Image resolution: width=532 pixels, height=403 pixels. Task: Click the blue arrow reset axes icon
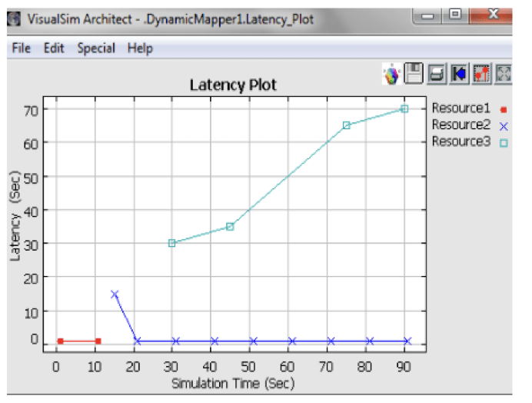click(x=459, y=74)
